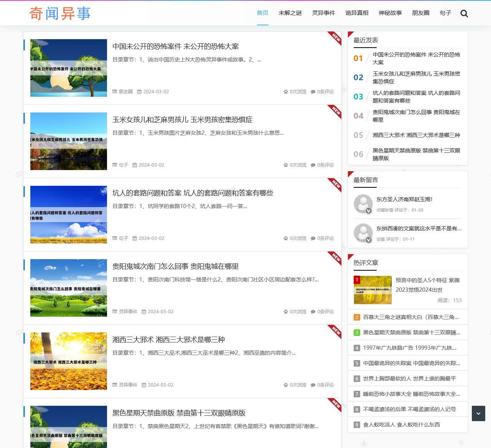Open hot article 预言中的圣人5个特征 title
Screen dimensions: 491x448
coord(428,285)
